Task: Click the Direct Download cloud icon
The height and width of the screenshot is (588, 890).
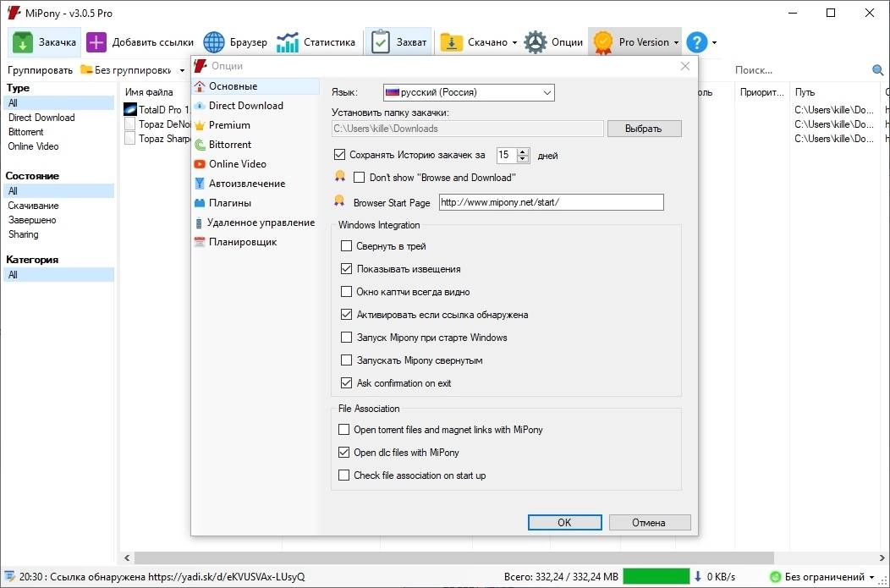Action: pyautogui.click(x=199, y=106)
